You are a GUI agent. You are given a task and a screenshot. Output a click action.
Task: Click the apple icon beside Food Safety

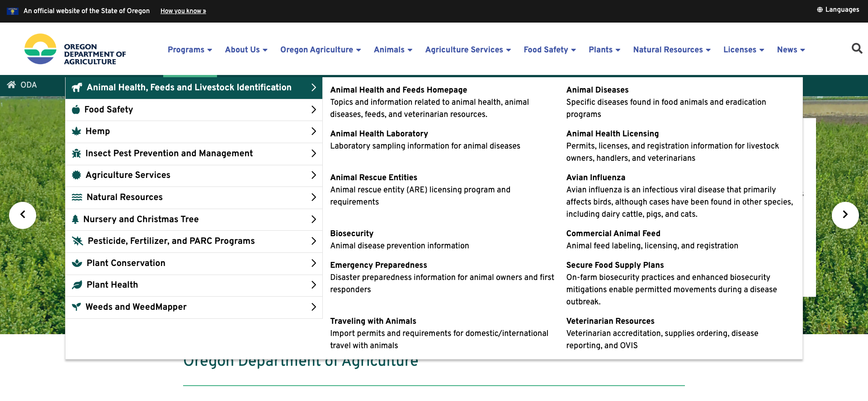[76, 109]
